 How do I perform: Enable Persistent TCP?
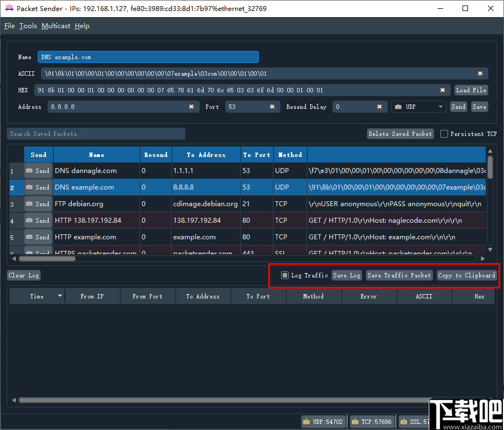coord(444,134)
